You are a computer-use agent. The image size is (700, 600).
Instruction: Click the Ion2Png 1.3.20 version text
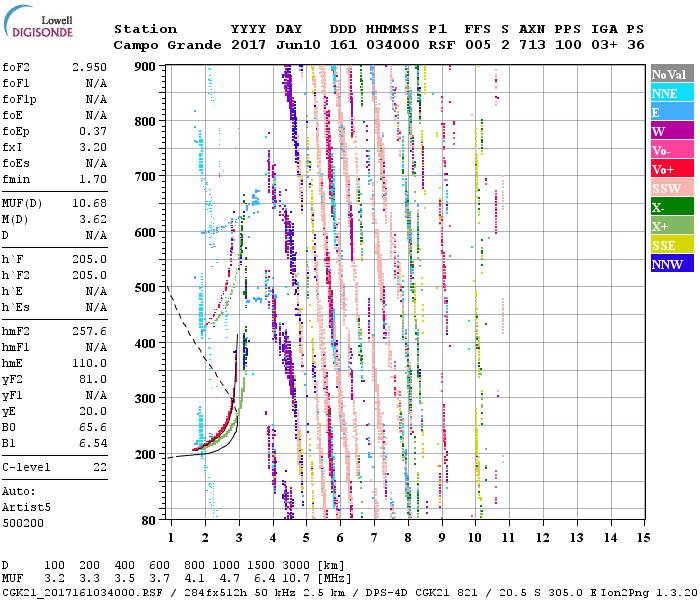coord(649,593)
